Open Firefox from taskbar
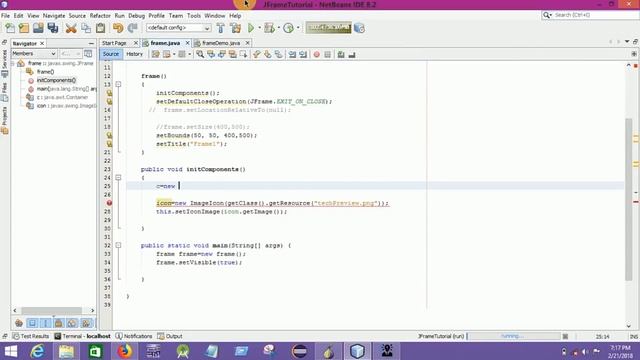The height and width of the screenshot is (360, 640). 124,351
